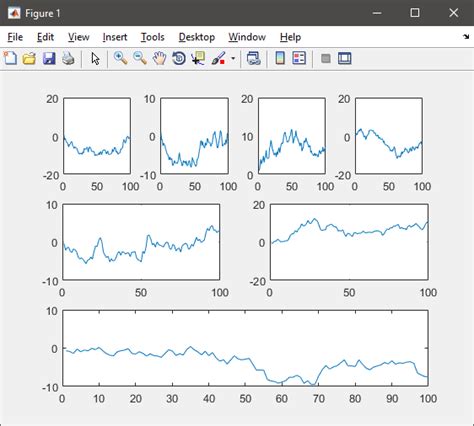Insert a Colorbar from the toolbar
Screen dimensions: 474x426
point(280,58)
